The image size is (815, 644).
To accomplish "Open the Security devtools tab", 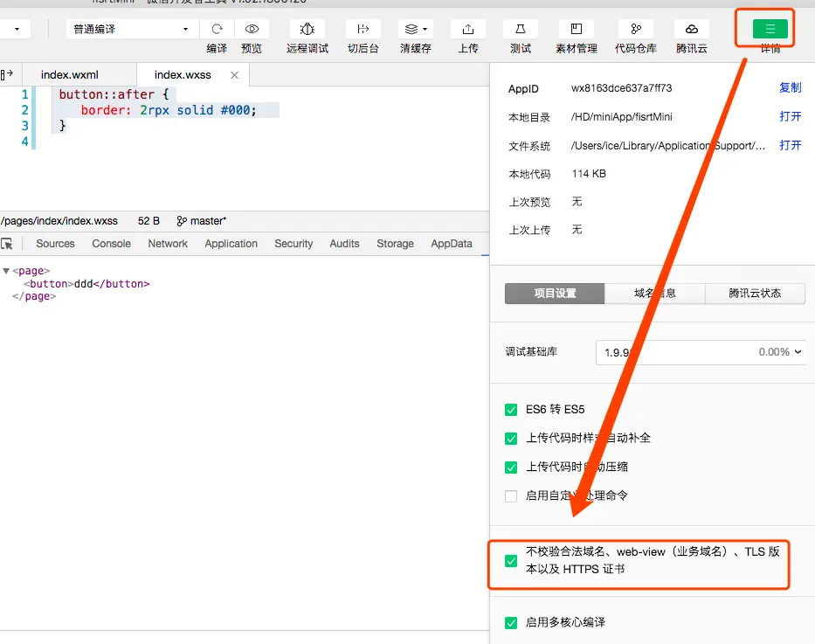I will coord(294,244).
